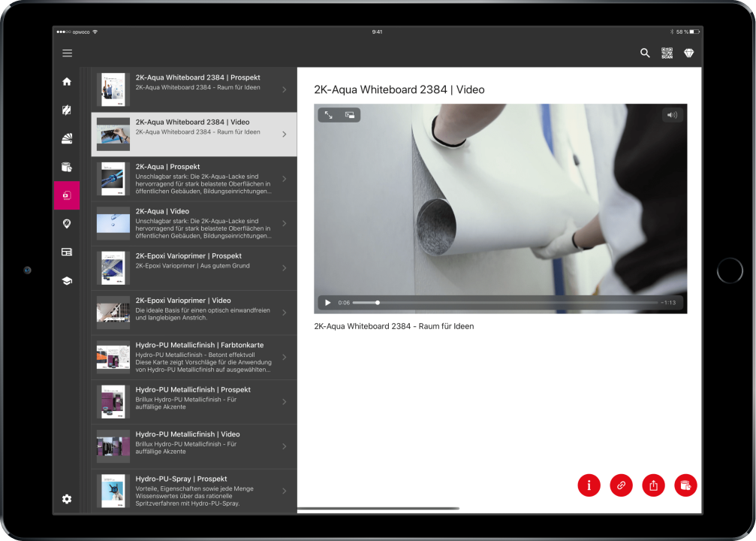Image resolution: width=756 pixels, height=541 pixels.
Task: Select the 2K-Aqua Whiteboard 2384 Video thumbnail
Action: 113,134
